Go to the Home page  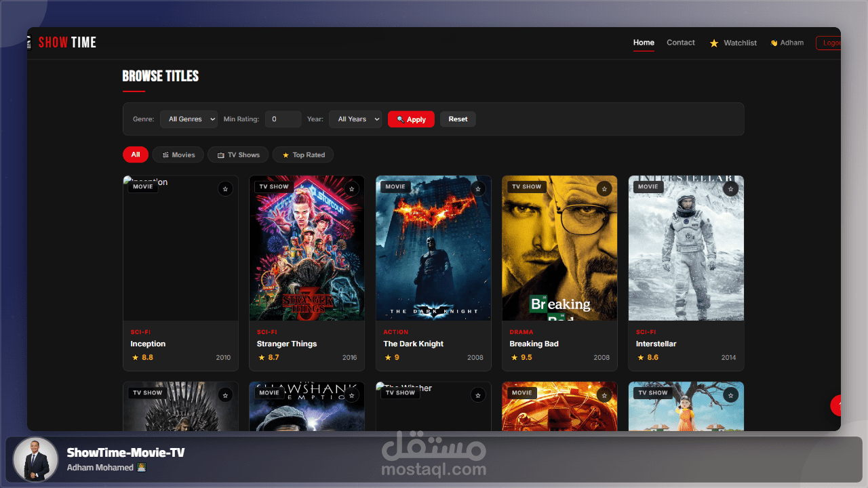click(644, 43)
